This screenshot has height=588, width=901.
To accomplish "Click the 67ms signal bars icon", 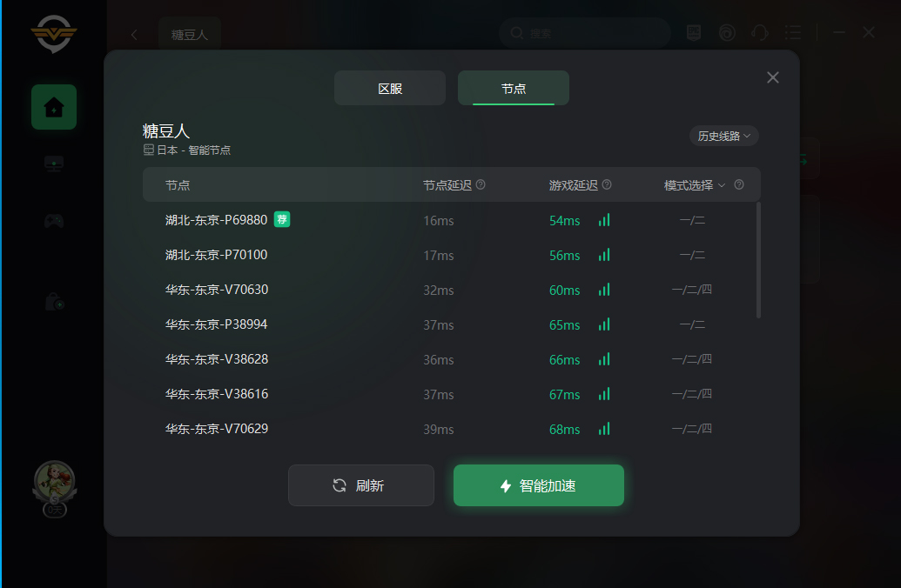I will click(604, 394).
